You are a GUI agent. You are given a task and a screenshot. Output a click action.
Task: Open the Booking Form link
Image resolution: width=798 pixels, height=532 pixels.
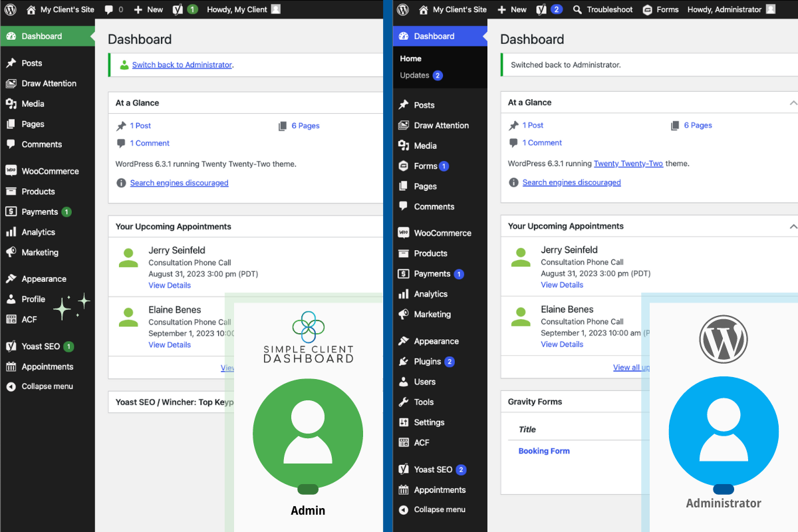click(x=544, y=451)
